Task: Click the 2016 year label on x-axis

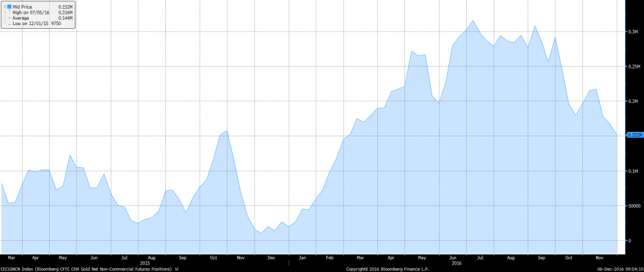Action: point(456,263)
